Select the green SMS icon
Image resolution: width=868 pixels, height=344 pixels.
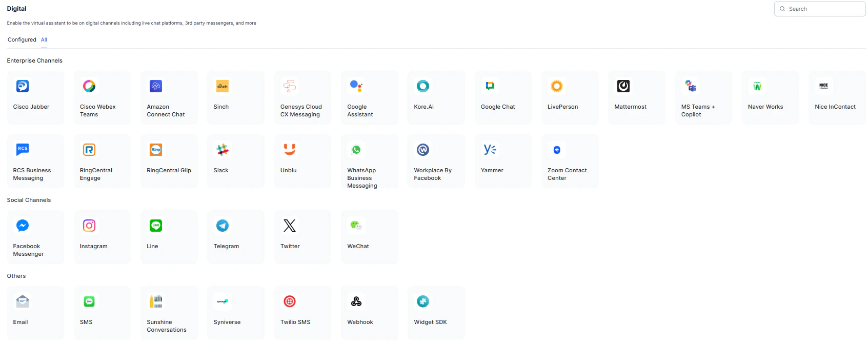click(89, 301)
